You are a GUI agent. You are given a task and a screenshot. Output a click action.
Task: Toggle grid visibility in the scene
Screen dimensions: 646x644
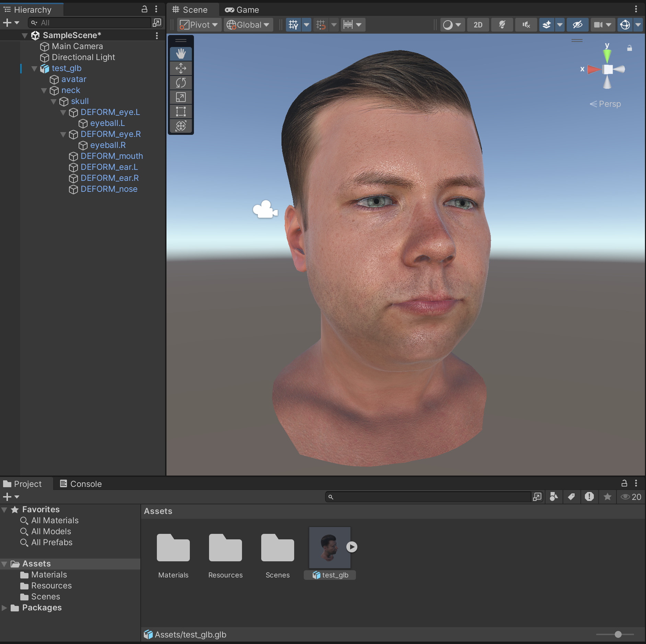[293, 25]
